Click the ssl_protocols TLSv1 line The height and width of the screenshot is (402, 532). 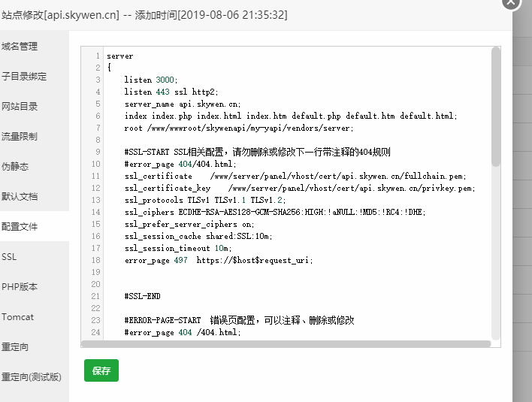pos(205,200)
